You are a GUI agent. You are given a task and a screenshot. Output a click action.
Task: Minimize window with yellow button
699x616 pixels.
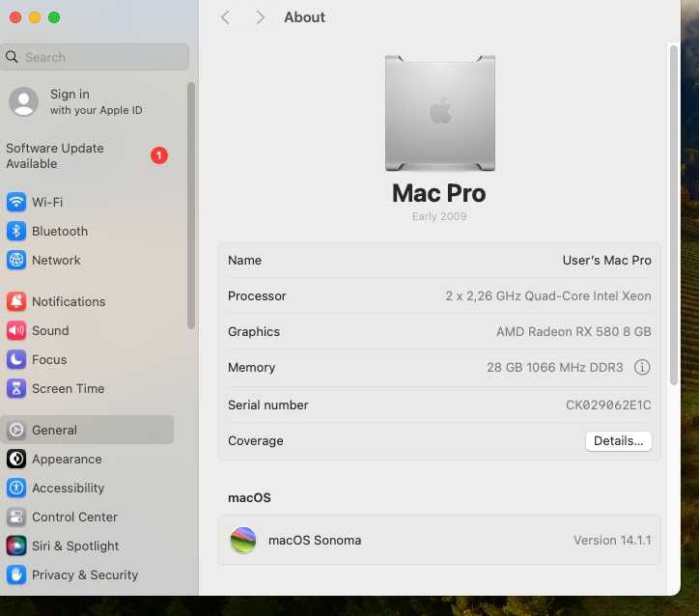[35, 17]
